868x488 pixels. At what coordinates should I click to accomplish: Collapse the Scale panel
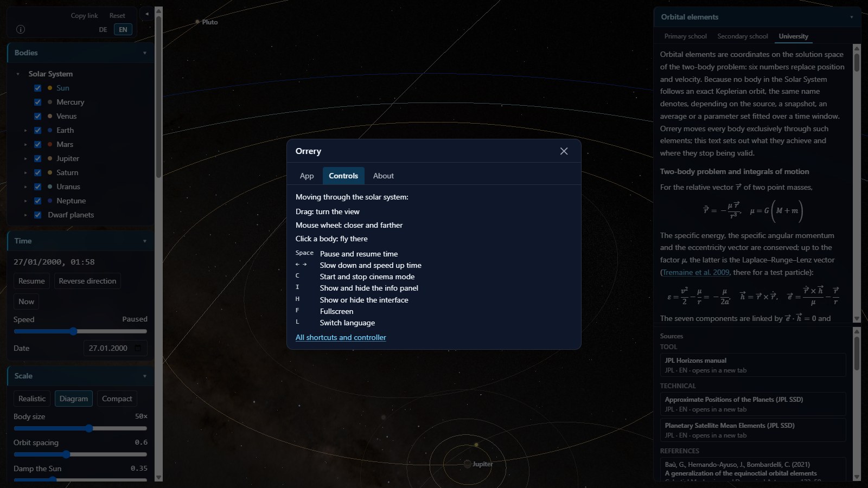pyautogui.click(x=145, y=376)
